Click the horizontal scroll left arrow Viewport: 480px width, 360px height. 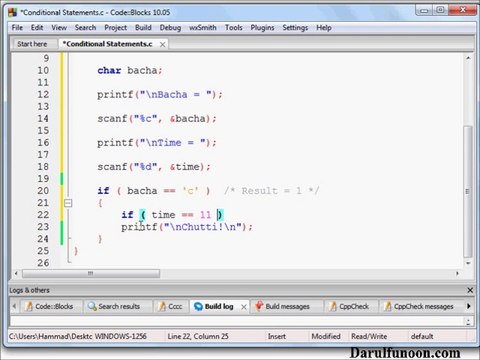point(16,274)
